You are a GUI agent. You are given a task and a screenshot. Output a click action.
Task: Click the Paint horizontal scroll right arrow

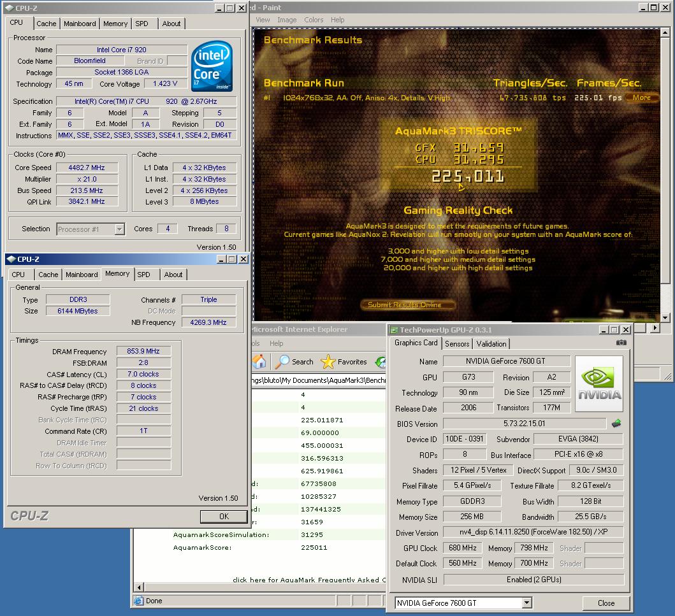pos(655,328)
